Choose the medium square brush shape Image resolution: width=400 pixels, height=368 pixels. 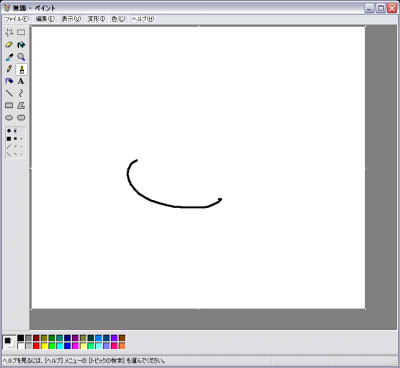click(x=15, y=138)
